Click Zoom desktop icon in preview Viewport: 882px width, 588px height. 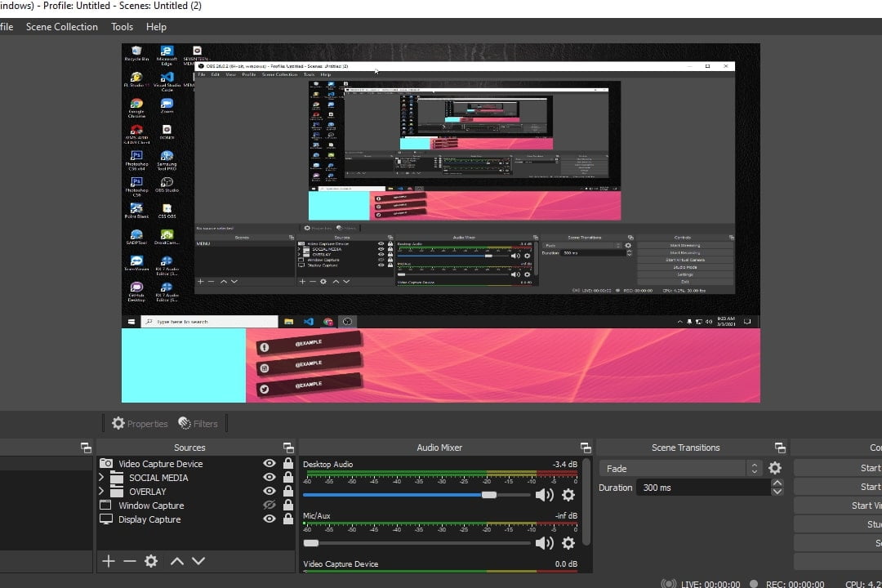(167, 105)
